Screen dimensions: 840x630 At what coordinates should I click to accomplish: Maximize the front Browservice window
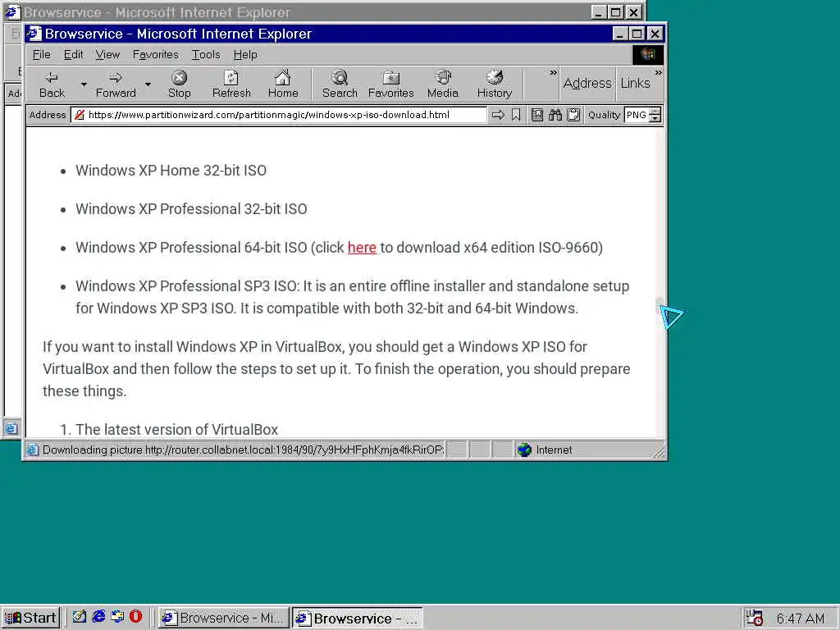[637, 34]
